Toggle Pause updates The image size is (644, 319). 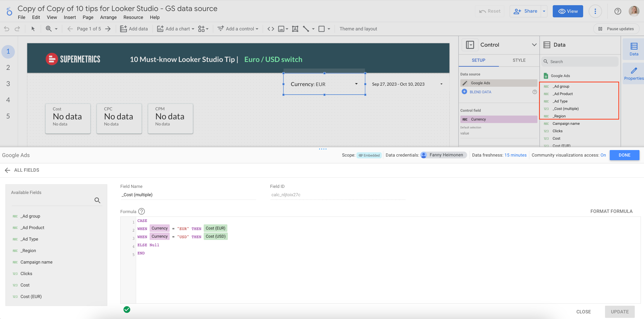tap(616, 29)
